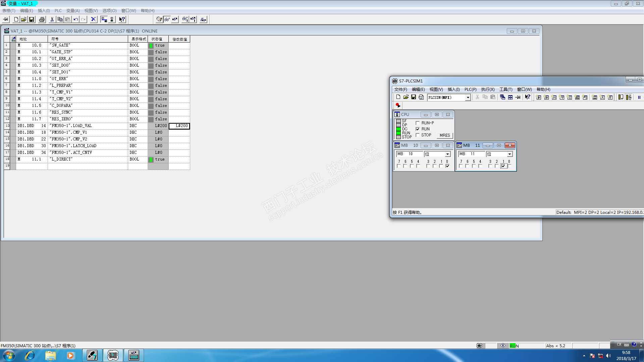Insert bit memory M icon in PLCSIM

pos(554,97)
